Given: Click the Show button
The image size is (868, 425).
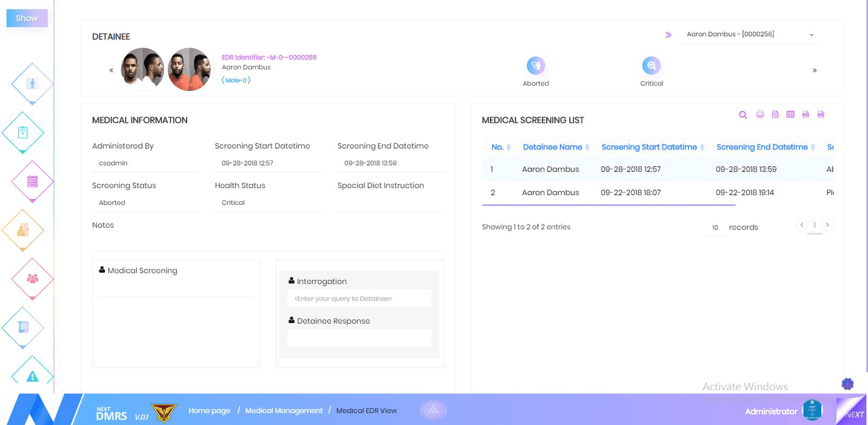Looking at the screenshot, I should click(27, 18).
